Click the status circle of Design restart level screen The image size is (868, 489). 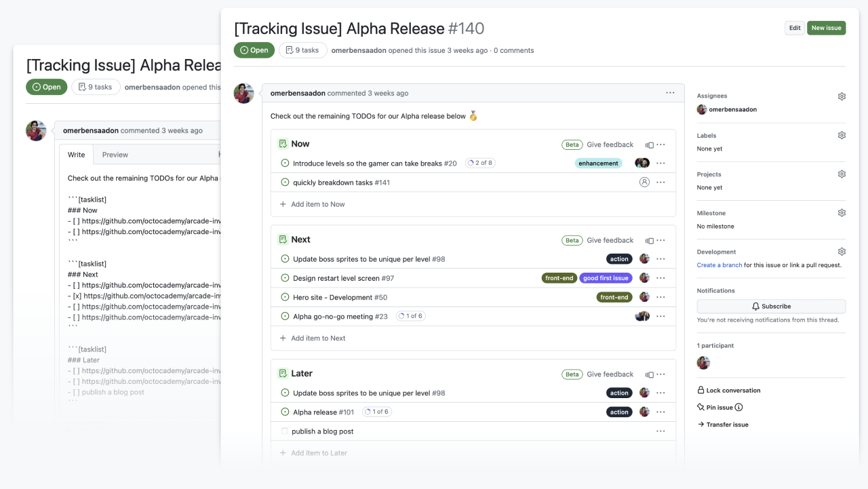[x=285, y=278]
